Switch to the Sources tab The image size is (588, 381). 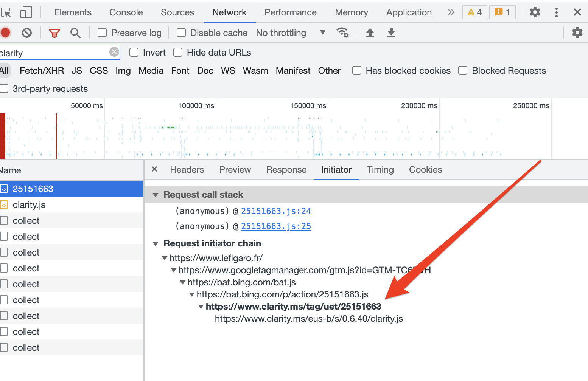177,12
